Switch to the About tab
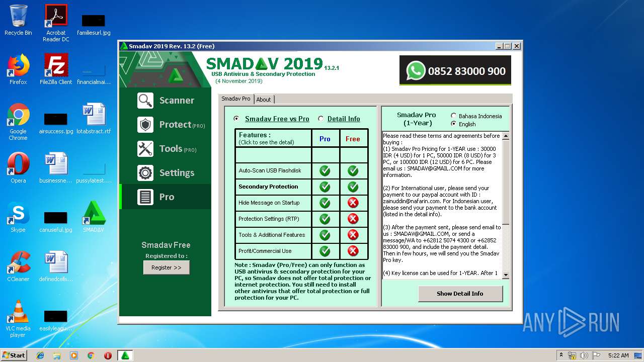The width and height of the screenshot is (644, 362). 264,100
